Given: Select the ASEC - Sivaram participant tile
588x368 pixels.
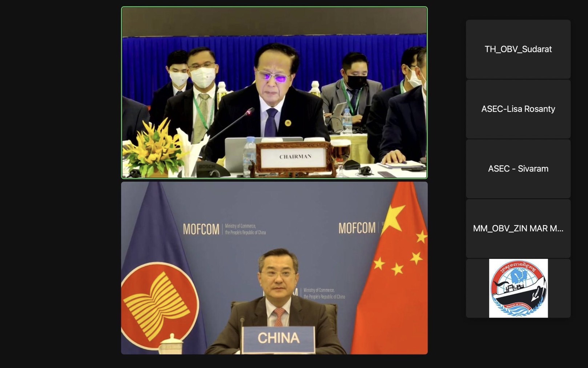Looking at the screenshot, I should pos(518,169).
